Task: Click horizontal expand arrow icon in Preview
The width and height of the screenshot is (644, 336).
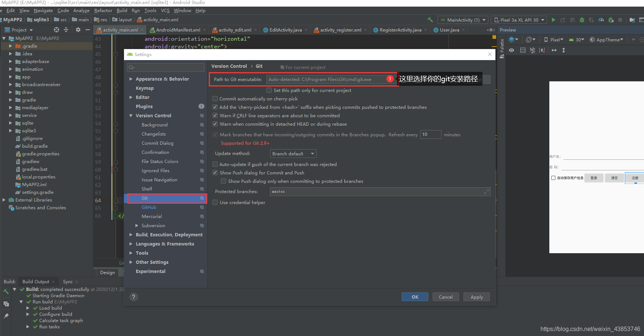Action: pyautogui.click(x=554, y=50)
